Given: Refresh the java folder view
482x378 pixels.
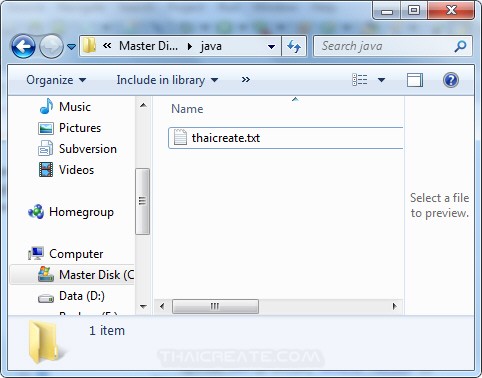Looking at the screenshot, I should click(294, 46).
